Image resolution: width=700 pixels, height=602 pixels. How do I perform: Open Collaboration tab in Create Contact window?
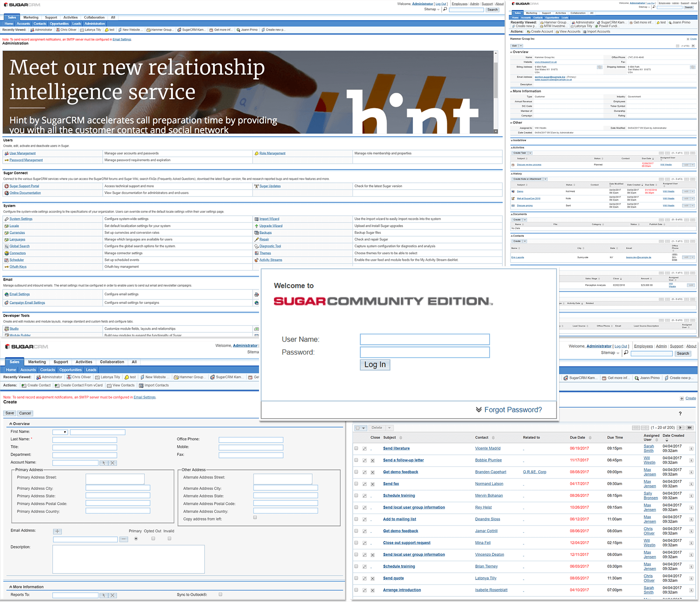tap(112, 362)
